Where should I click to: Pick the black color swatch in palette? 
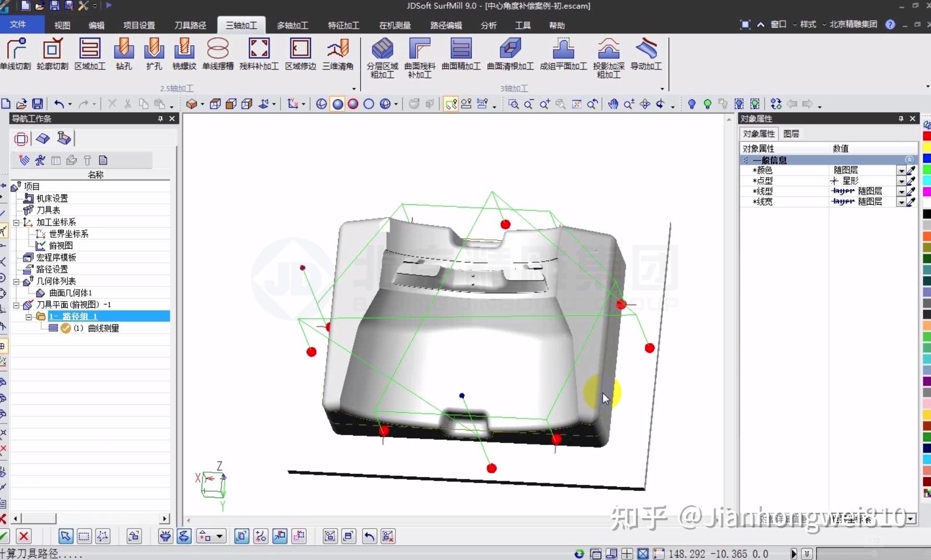pyautogui.click(x=927, y=214)
